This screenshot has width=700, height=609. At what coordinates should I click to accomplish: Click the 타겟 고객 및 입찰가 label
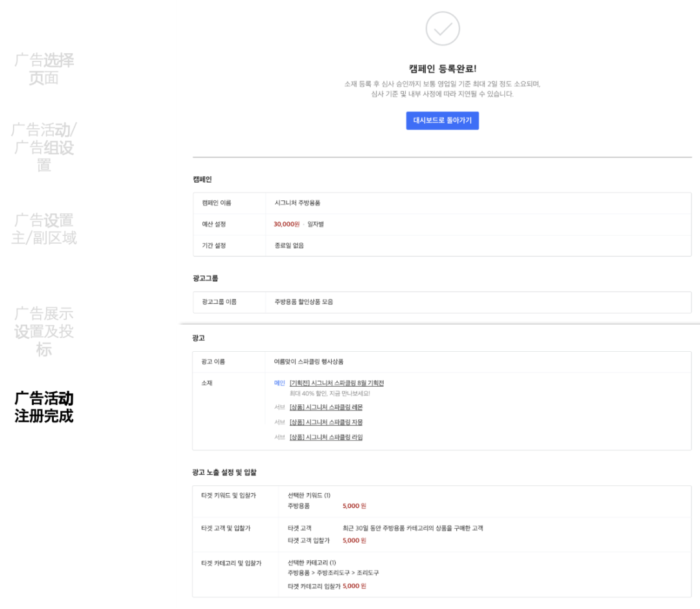coord(226,528)
